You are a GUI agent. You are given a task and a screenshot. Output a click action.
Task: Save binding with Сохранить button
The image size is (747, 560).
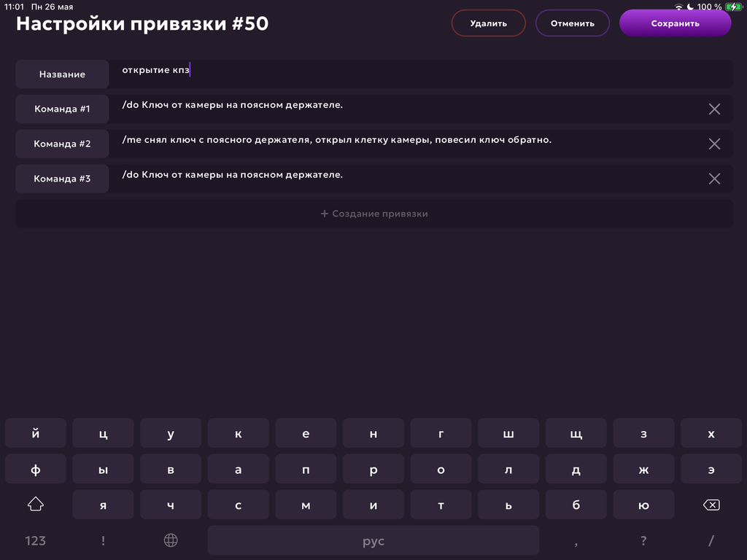[x=675, y=23]
